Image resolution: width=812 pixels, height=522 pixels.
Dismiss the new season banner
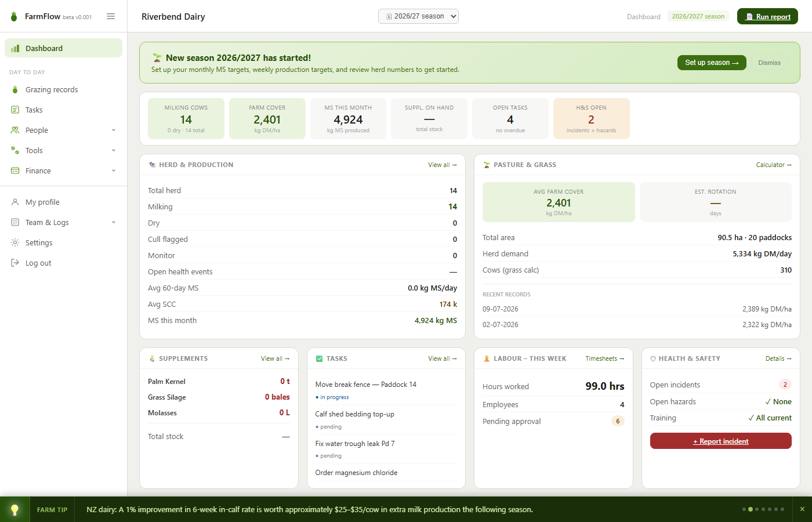click(x=769, y=63)
